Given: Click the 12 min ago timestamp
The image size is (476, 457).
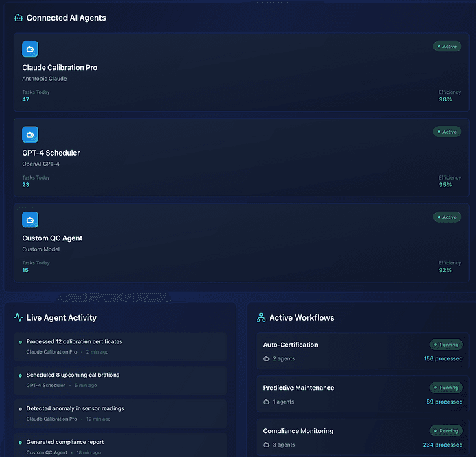Looking at the screenshot, I should [98, 419].
